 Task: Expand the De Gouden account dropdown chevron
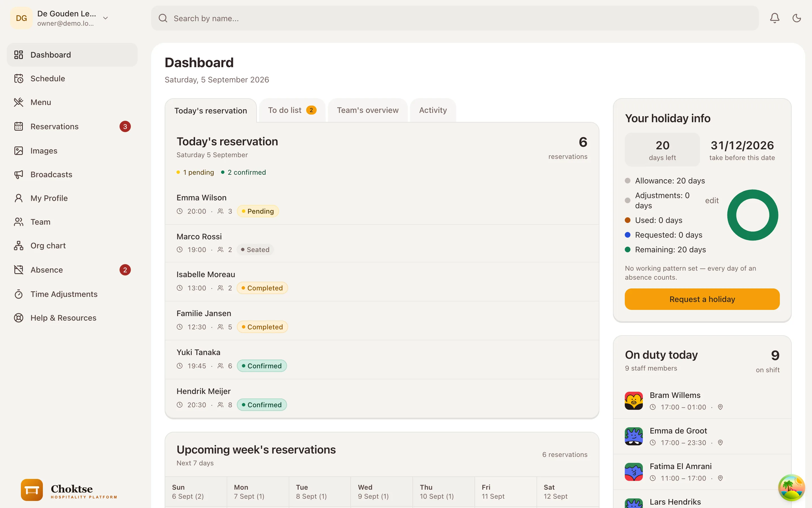click(x=105, y=18)
